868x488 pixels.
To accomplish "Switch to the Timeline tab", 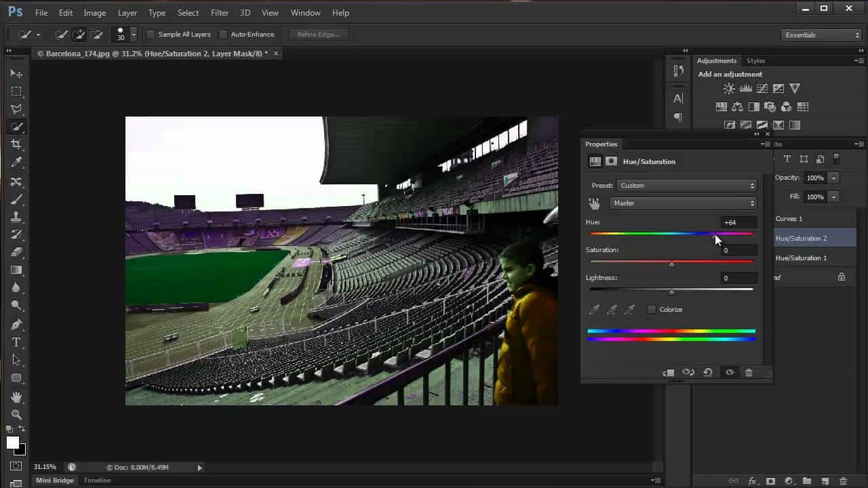I will click(97, 481).
